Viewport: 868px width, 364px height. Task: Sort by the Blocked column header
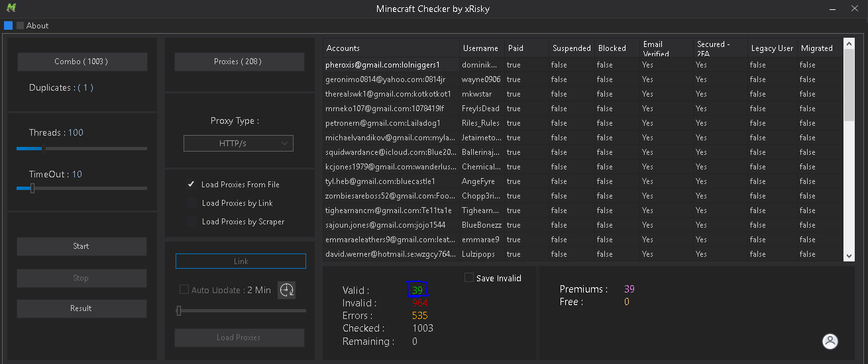[617, 48]
